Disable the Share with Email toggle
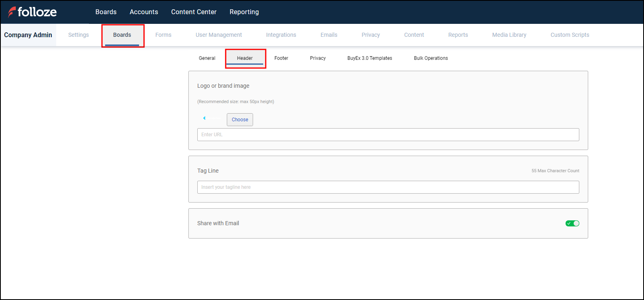The image size is (644, 300). click(x=572, y=223)
